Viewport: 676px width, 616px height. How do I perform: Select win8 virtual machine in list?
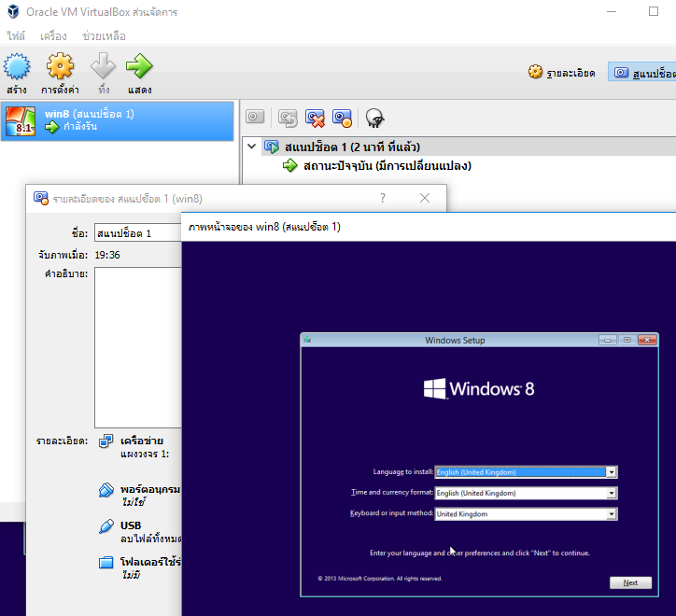(x=118, y=121)
